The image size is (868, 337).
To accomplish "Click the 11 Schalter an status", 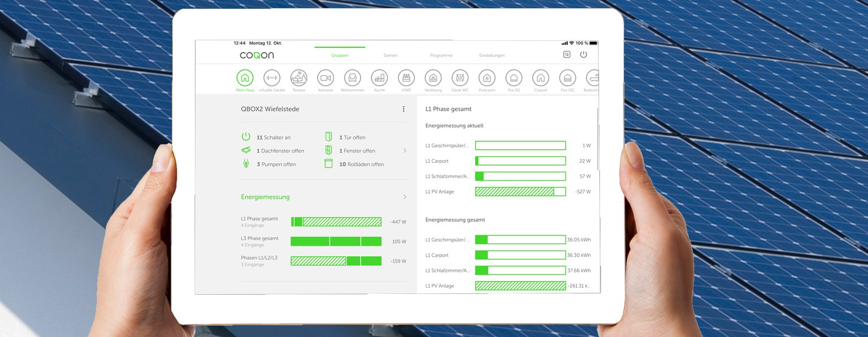I will [273, 137].
